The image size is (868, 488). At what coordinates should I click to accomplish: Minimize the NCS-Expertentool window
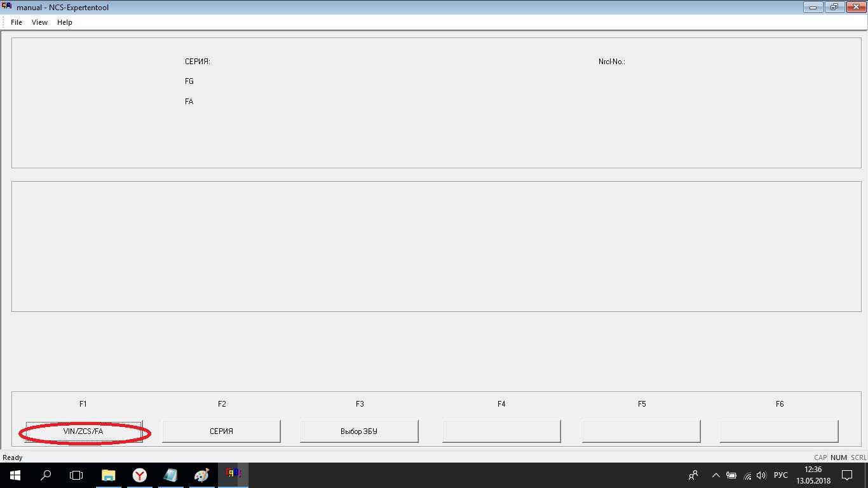point(813,7)
